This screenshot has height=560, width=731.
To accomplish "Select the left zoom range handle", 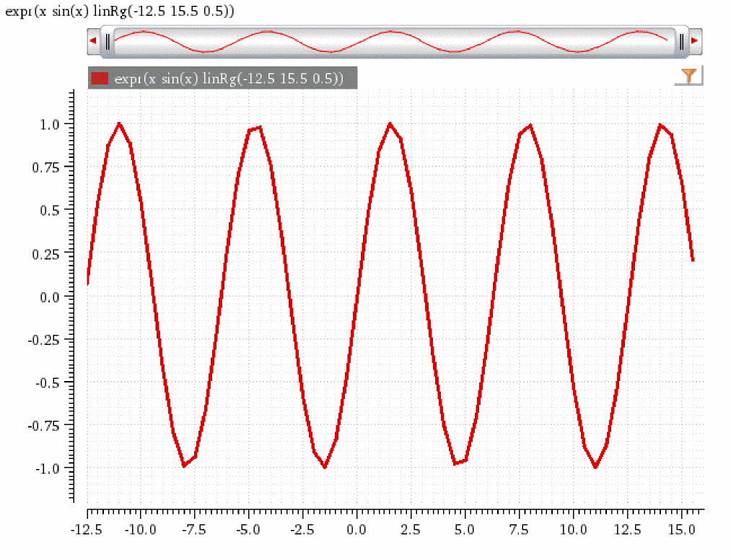I will (108, 42).
